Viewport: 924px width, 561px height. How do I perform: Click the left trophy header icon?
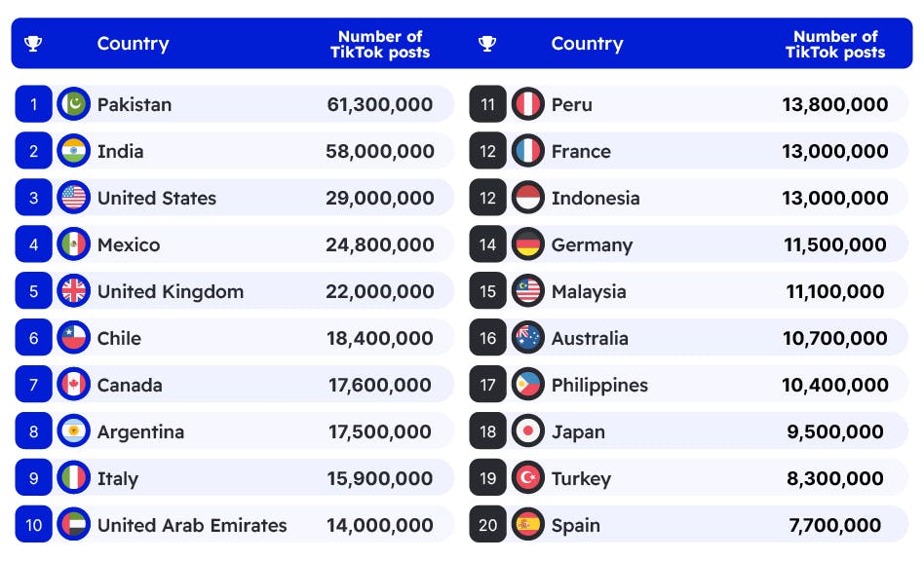pyautogui.click(x=33, y=44)
